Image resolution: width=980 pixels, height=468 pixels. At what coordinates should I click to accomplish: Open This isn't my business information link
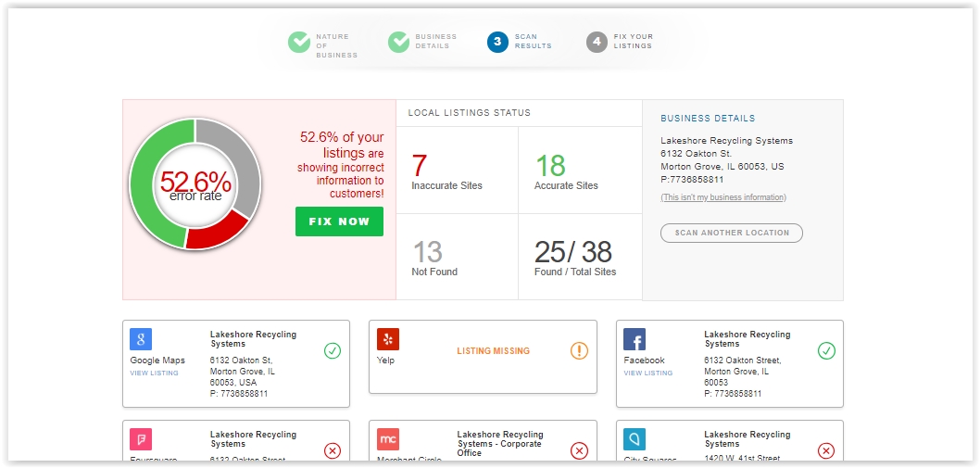[723, 197]
